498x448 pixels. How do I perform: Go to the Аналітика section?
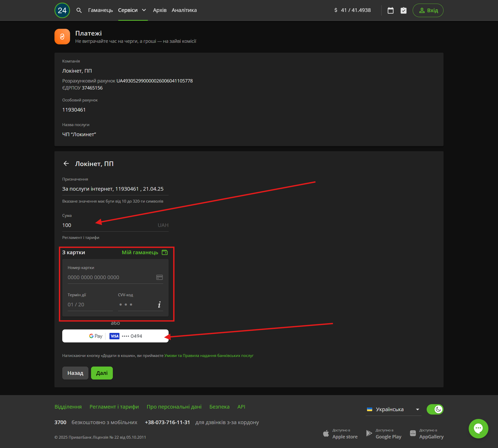[184, 10]
